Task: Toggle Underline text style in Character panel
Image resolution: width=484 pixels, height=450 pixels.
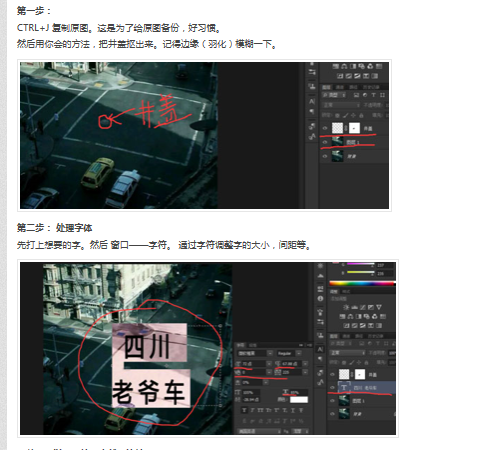Action: [x=293, y=410]
